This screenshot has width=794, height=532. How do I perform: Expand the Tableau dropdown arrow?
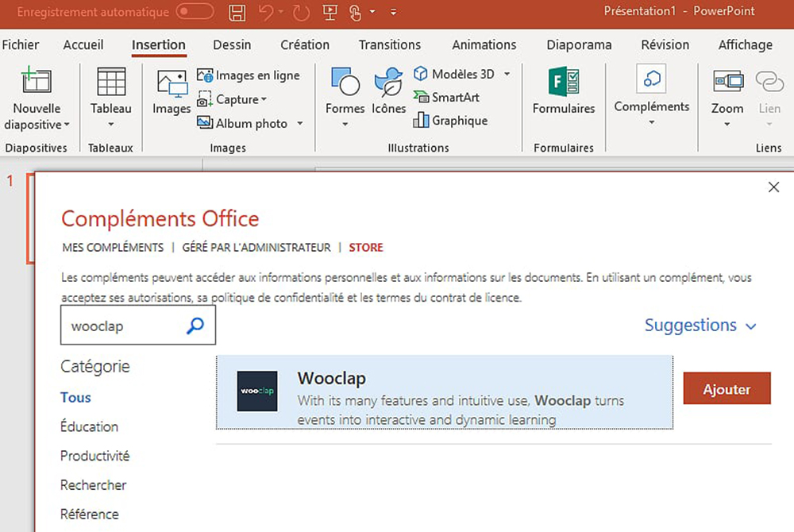tap(111, 125)
